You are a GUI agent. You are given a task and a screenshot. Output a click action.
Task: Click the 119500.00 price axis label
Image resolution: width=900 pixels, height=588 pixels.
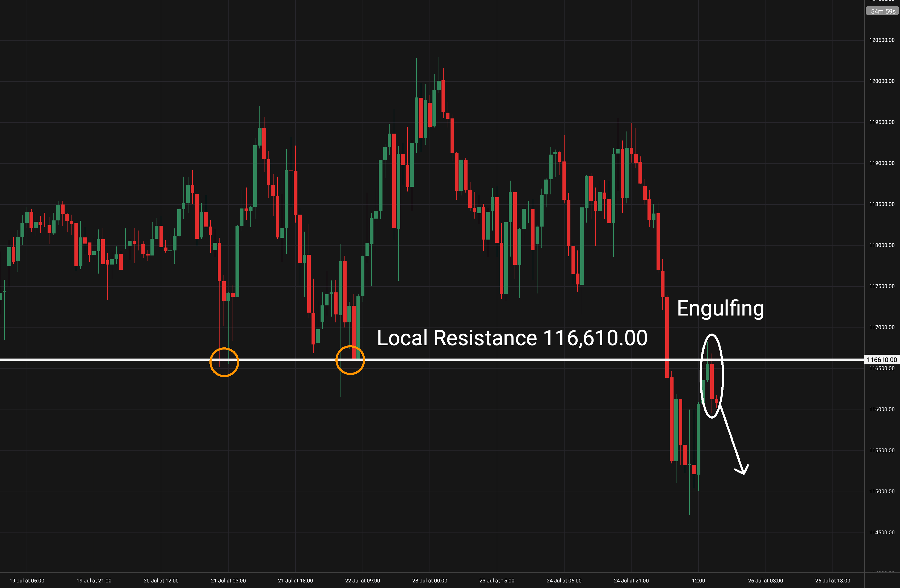point(882,122)
